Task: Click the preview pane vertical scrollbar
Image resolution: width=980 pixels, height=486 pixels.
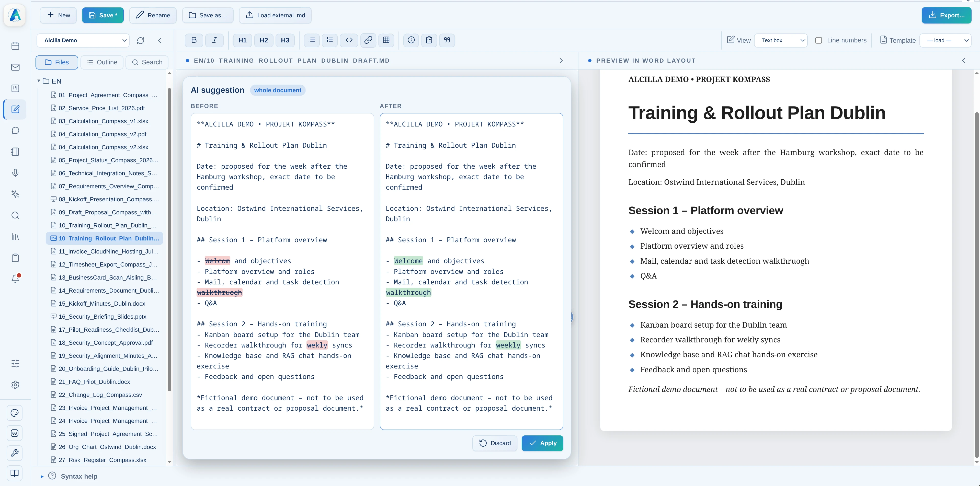Action: click(x=976, y=285)
